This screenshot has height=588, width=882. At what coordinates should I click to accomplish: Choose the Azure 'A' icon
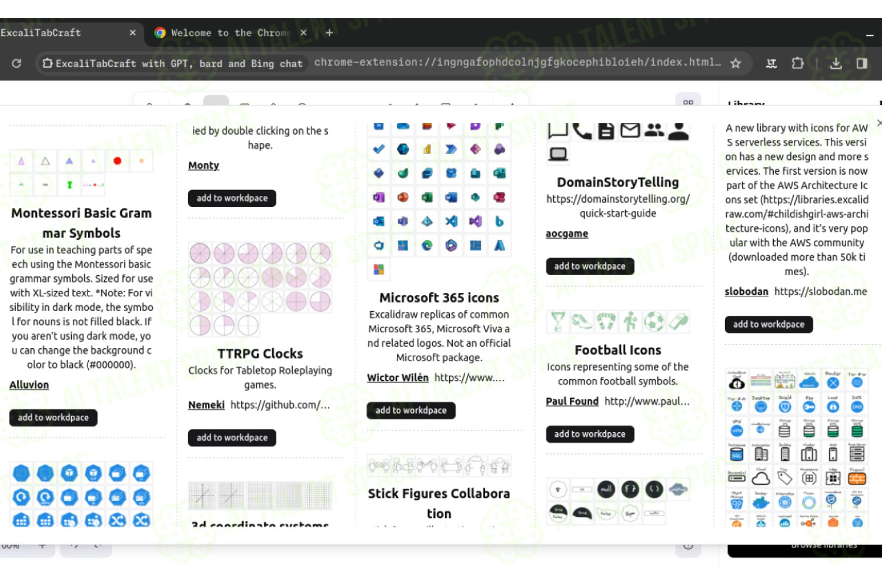tap(499, 245)
